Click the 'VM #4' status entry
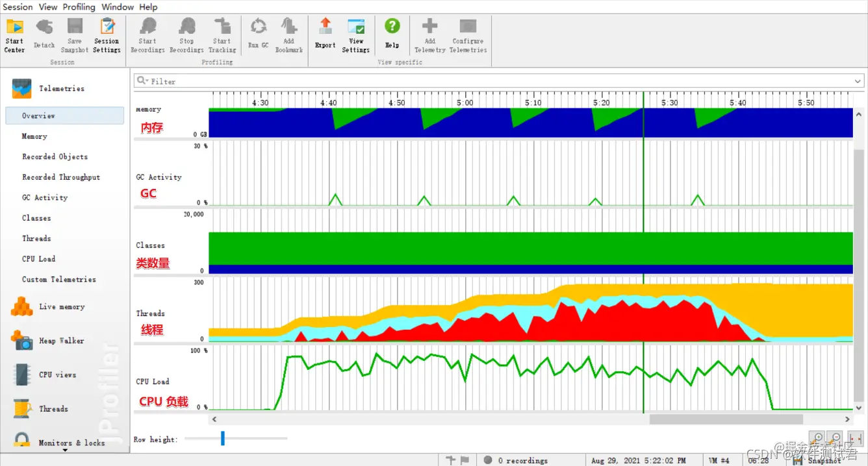This screenshot has width=868, height=466. point(719,460)
